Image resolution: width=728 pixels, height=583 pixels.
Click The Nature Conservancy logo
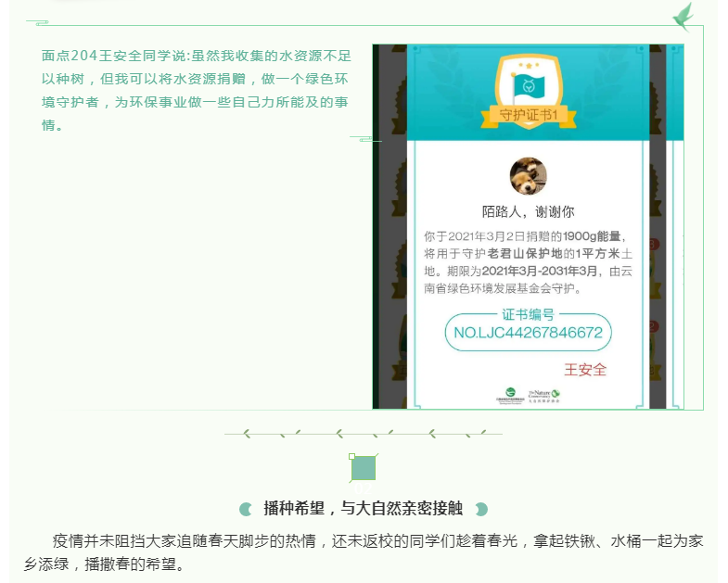pyautogui.click(x=543, y=396)
